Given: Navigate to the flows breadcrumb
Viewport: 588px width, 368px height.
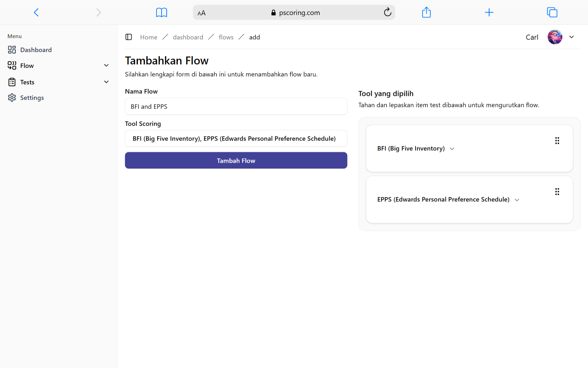Looking at the screenshot, I should 226,37.
